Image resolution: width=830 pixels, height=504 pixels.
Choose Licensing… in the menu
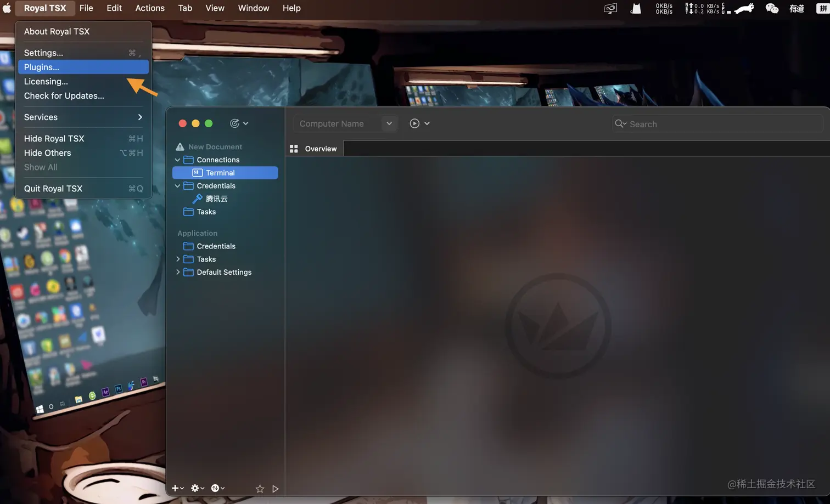[x=83, y=81]
